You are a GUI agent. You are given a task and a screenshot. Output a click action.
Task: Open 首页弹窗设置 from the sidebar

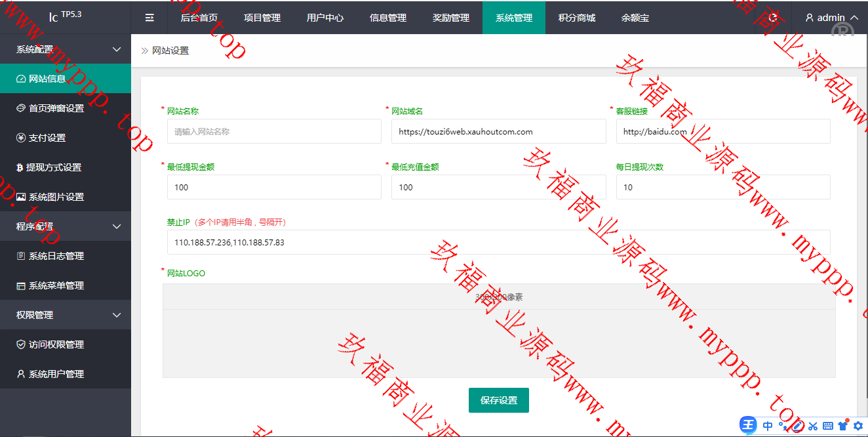(x=56, y=108)
